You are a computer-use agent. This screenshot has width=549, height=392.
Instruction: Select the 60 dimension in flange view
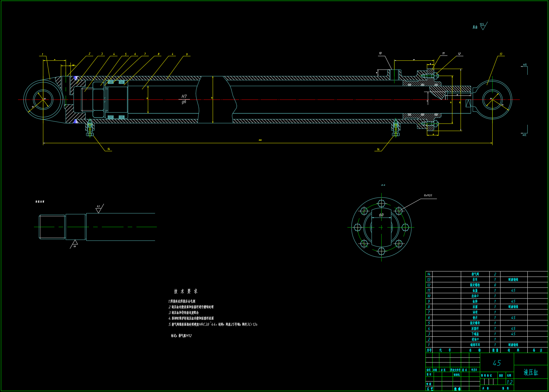point(381,215)
